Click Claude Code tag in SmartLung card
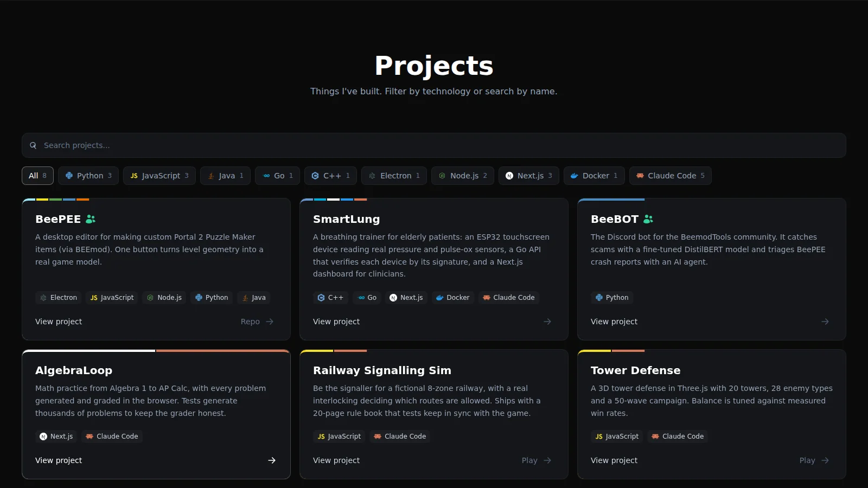The height and width of the screenshot is (488, 868). coord(509,298)
